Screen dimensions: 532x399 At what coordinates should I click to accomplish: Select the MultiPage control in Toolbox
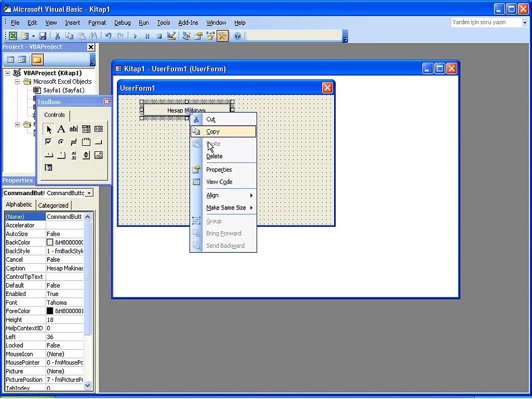point(61,155)
